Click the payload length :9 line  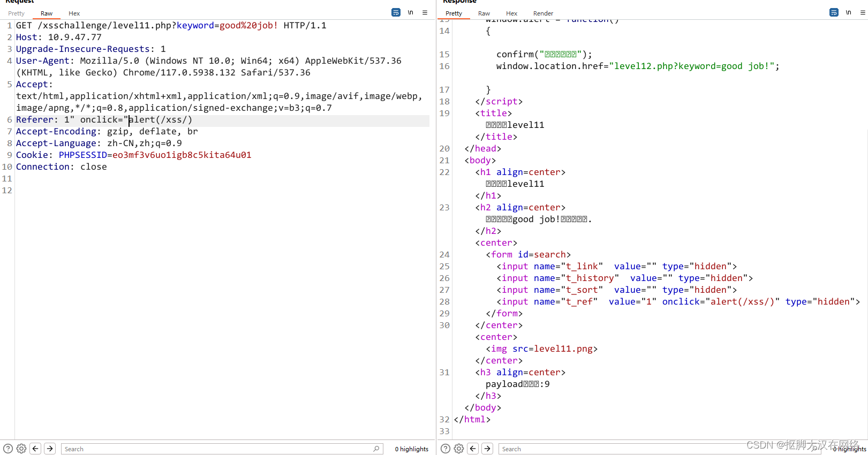tap(518, 384)
